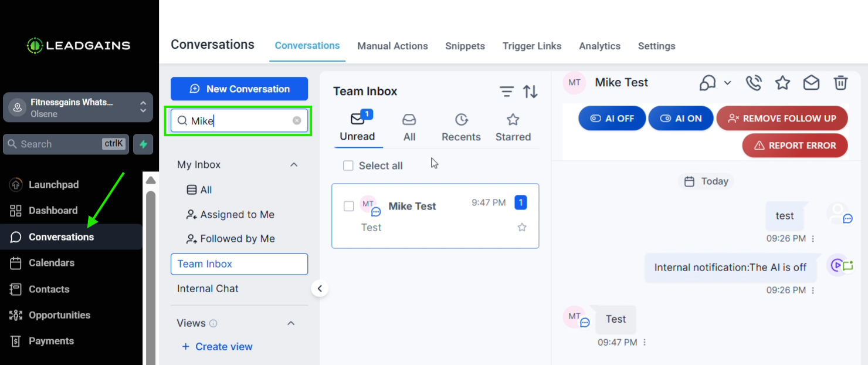Click the user avatar beside sent test message
Viewport: 868px width, 365px height.
tap(839, 214)
